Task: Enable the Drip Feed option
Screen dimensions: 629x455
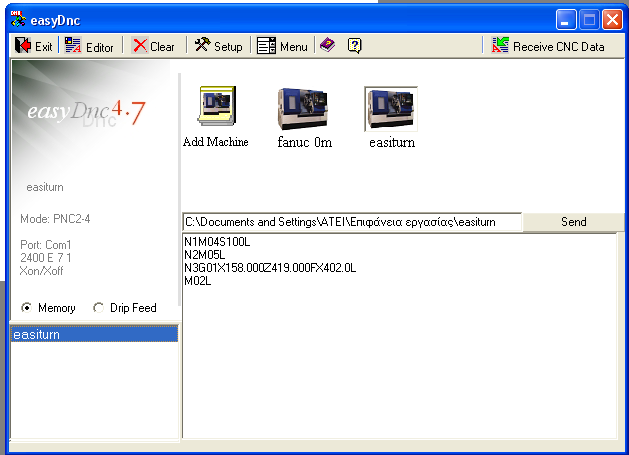Action: 98,308
